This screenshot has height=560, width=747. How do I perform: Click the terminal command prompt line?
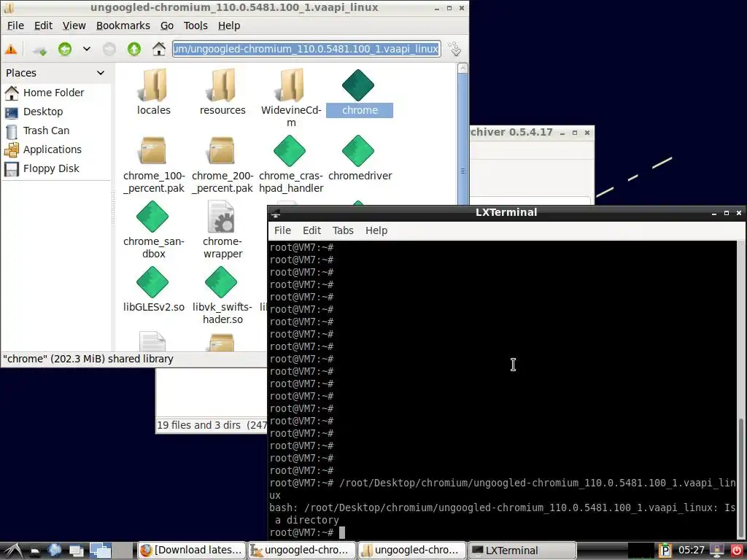coord(503,532)
